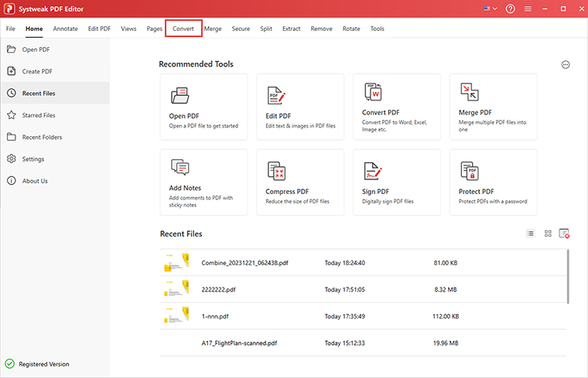
Task: Switch to the Annotate tab
Action: [65, 29]
